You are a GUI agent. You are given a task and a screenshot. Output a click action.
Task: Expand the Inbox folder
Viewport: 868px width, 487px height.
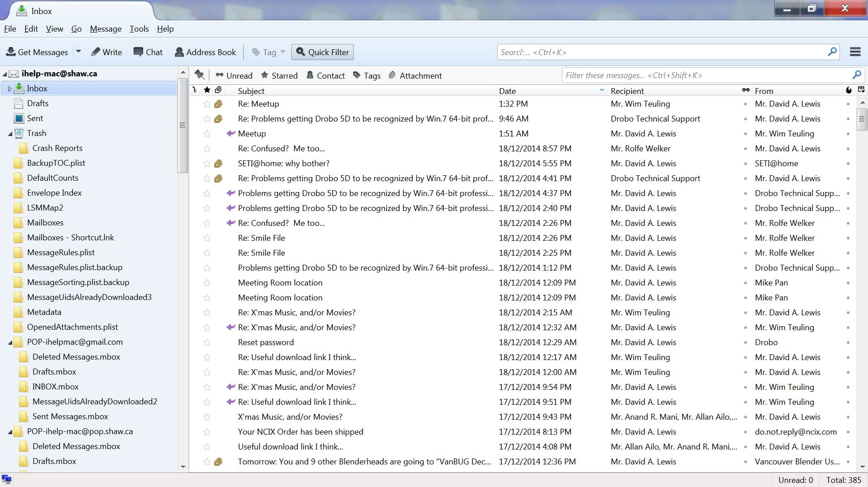tap(9, 89)
